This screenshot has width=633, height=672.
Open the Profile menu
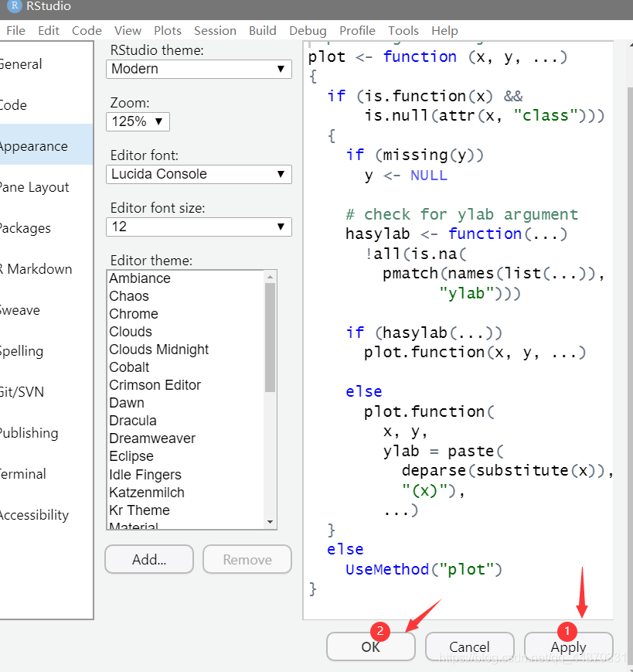pos(357,31)
